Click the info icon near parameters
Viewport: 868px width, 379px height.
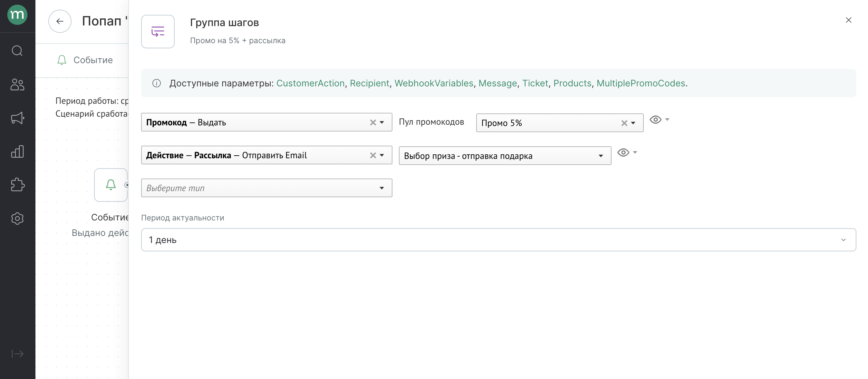156,83
